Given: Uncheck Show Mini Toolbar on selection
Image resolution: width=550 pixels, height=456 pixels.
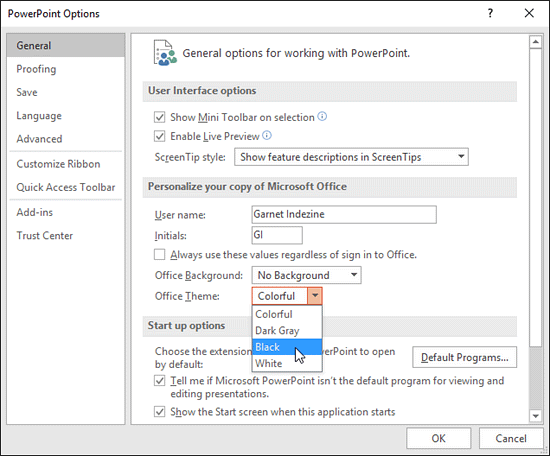Looking at the screenshot, I should (160, 117).
